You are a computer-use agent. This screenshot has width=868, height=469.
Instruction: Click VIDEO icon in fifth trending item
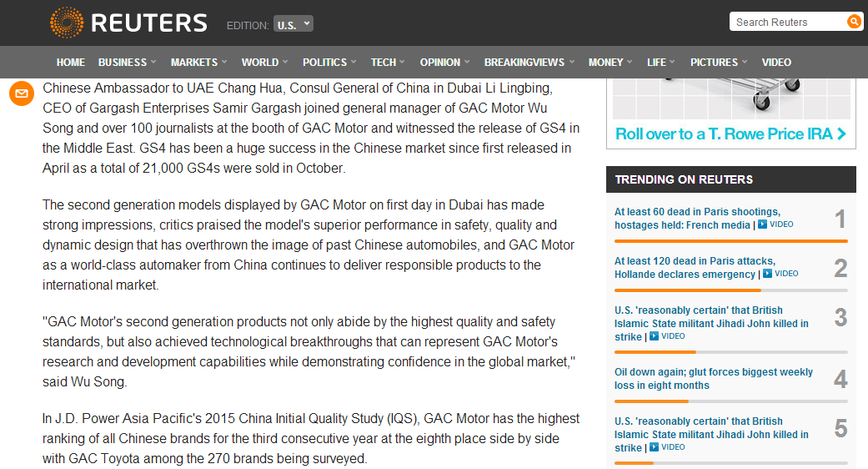pyautogui.click(x=654, y=446)
